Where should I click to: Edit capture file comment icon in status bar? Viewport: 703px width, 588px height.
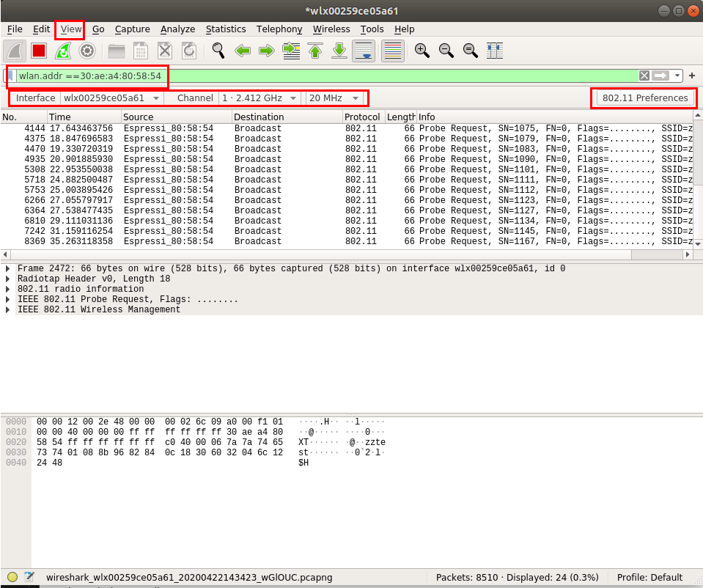(29, 577)
